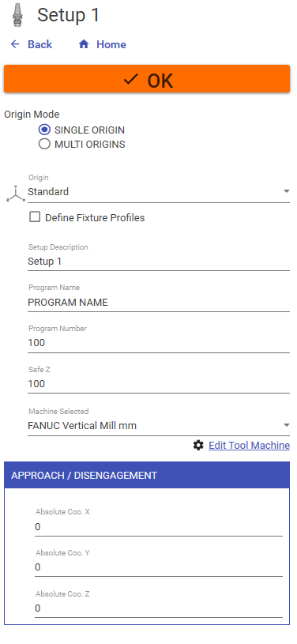This screenshot has height=644, width=297.
Task: Click the tool holder icon beside Setup 1
Action: tap(17, 15)
